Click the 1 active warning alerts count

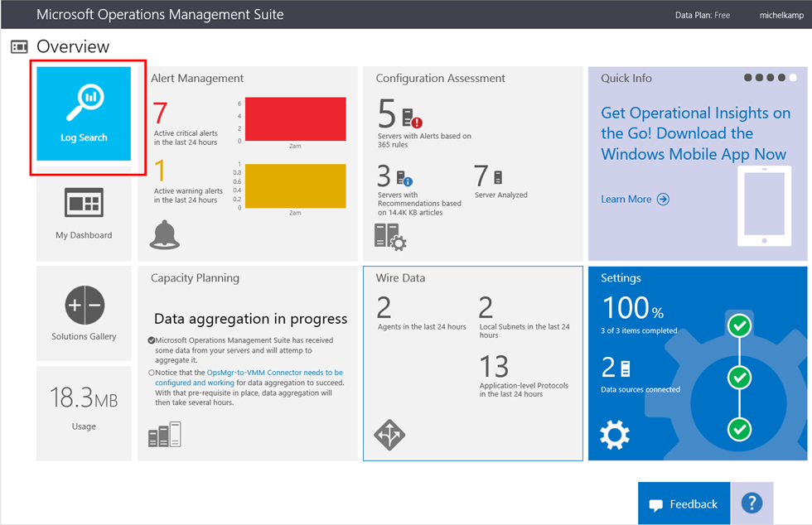pos(160,171)
